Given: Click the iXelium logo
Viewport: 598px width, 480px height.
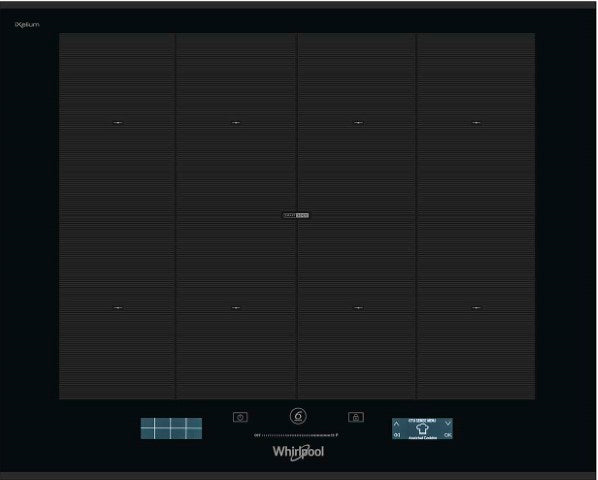Looking at the screenshot, I should click(27, 24).
